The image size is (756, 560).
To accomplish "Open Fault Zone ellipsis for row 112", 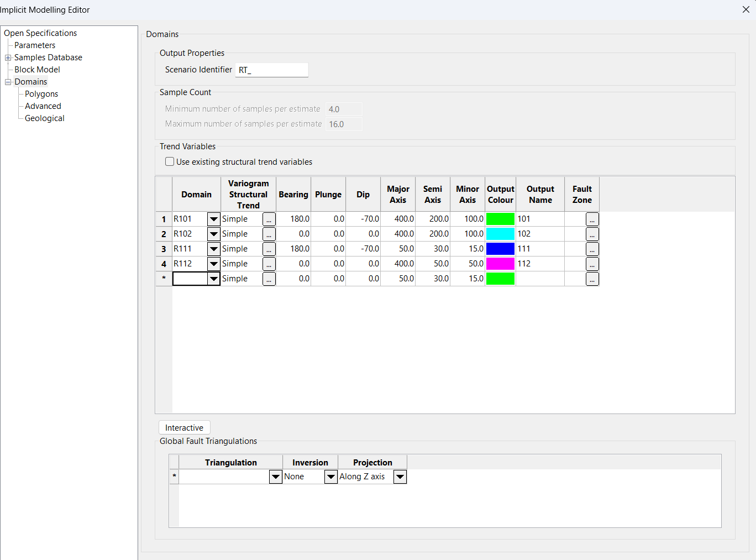I will pyautogui.click(x=592, y=264).
